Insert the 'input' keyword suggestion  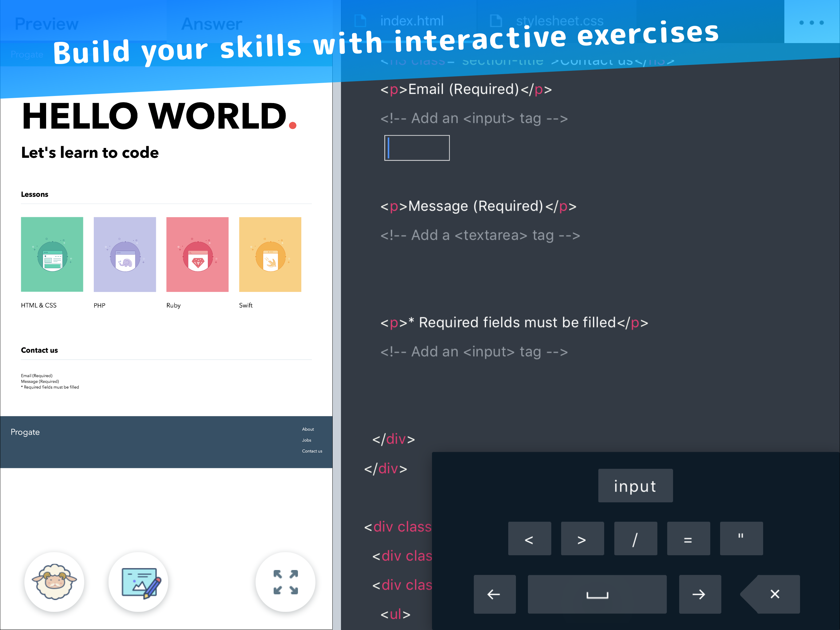tap(635, 486)
